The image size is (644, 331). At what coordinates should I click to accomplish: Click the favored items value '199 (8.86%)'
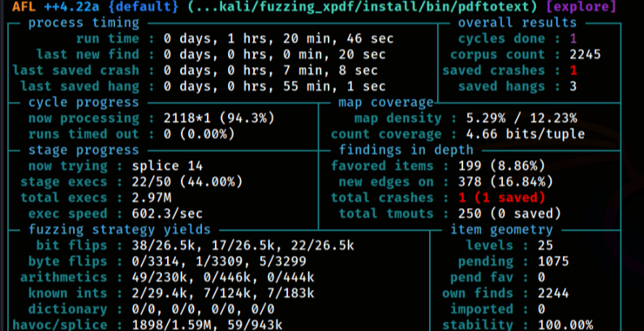pyautogui.click(x=501, y=166)
